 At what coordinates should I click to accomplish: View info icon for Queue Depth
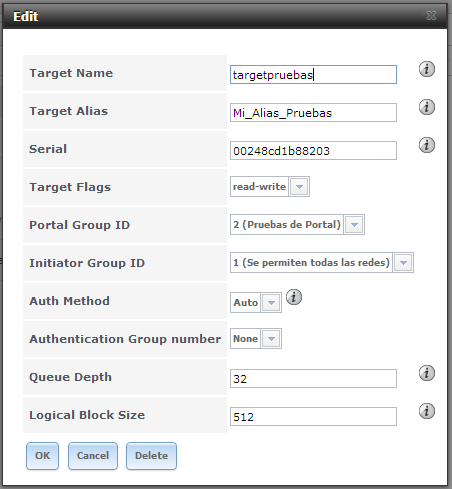coord(427,373)
